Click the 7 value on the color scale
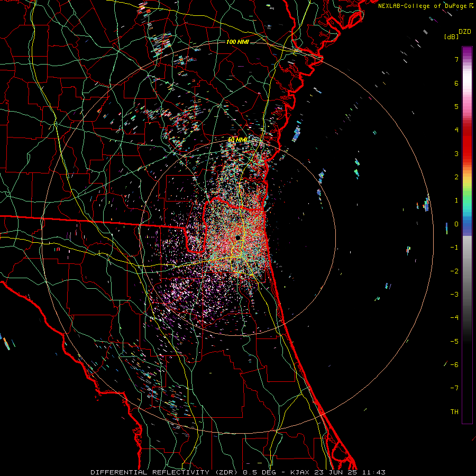 pyautogui.click(x=456, y=59)
